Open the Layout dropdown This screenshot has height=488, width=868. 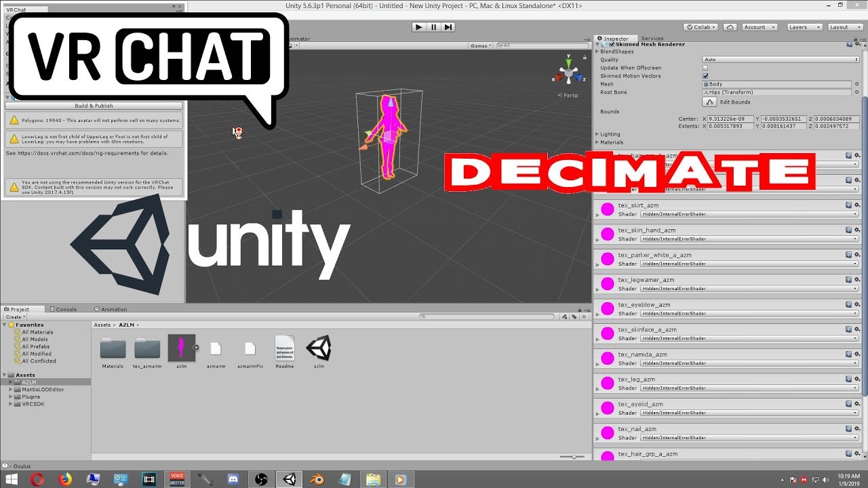click(845, 27)
